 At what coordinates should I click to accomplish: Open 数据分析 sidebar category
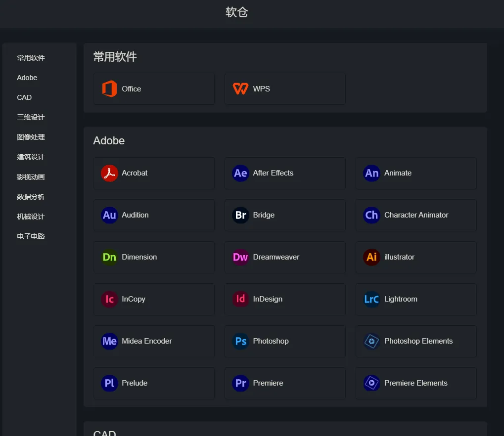(31, 197)
